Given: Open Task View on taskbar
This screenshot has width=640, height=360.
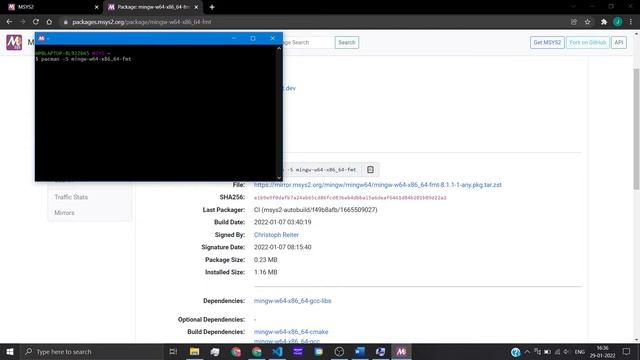Looking at the screenshot, I should point(173,351).
